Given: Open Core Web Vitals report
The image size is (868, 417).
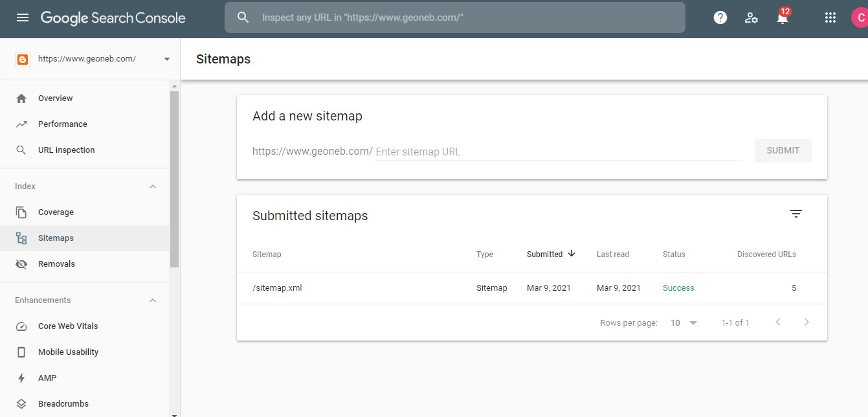Looking at the screenshot, I should tap(85, 326).
